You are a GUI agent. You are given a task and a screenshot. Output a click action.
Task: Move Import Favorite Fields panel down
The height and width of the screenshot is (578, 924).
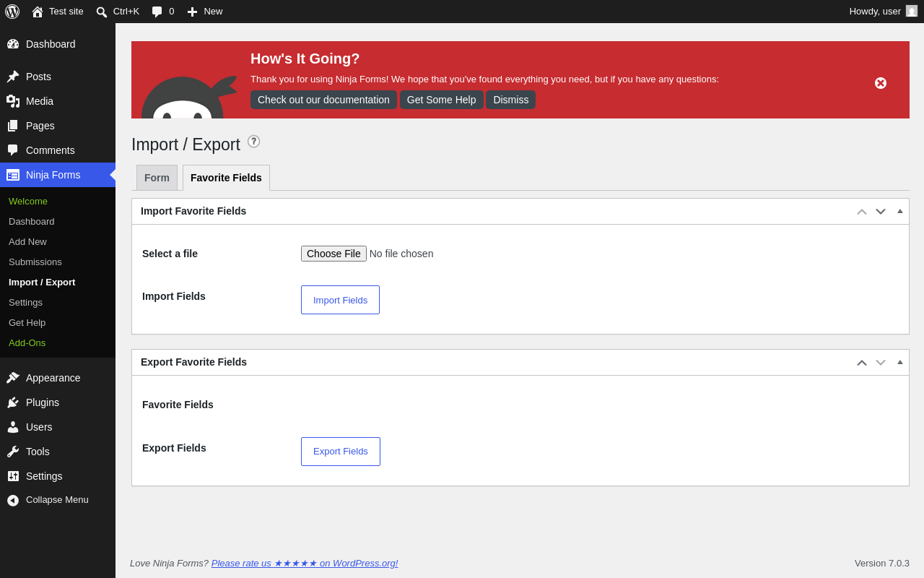click(881, 212)
